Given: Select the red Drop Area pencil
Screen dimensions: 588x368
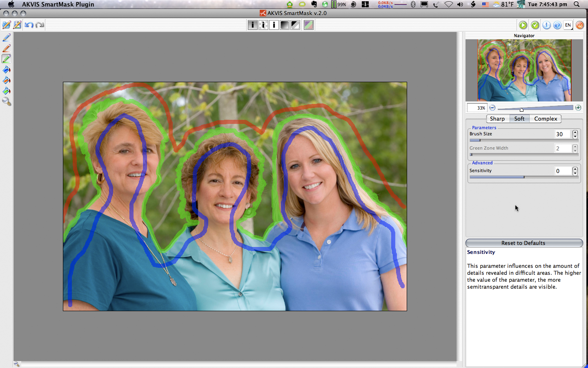Looking at the screenshot, I should tap(7, 48).
